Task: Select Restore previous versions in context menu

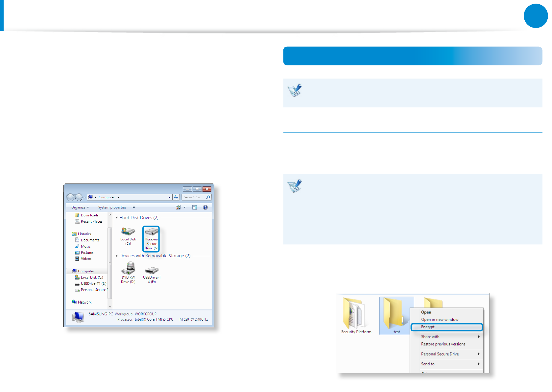Action: click(x=443, y=344)
